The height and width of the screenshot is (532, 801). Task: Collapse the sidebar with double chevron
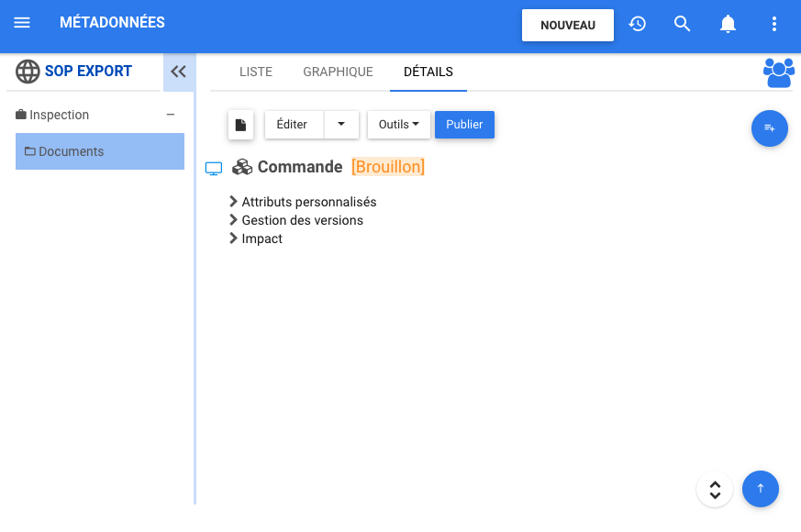179,72
